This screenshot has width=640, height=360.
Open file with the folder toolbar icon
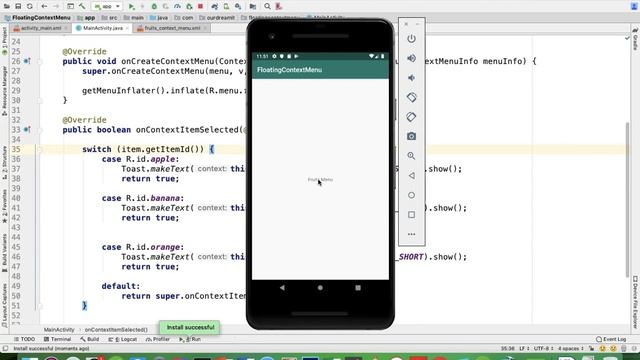[x=7, y=7]
